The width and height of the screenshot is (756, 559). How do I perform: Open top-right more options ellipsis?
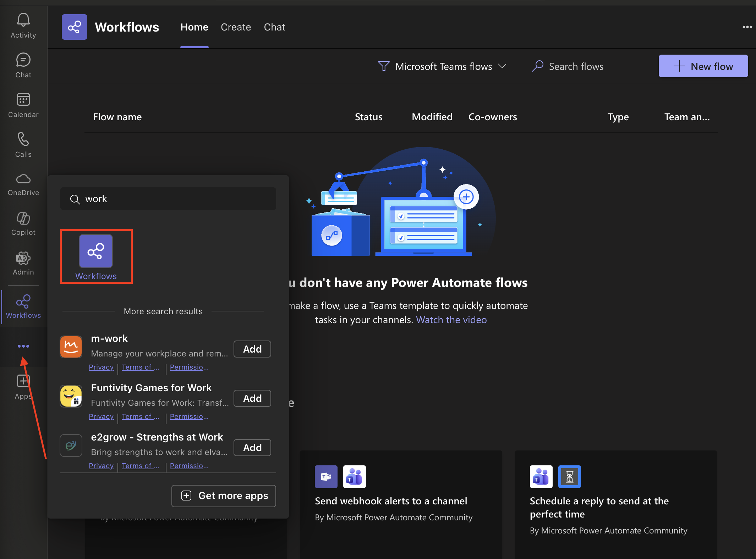pos(747,27)
